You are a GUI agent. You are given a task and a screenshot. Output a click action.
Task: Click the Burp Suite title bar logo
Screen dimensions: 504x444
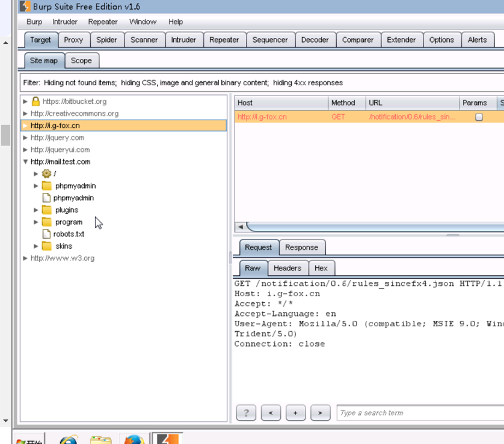click(x=25, y=7)
